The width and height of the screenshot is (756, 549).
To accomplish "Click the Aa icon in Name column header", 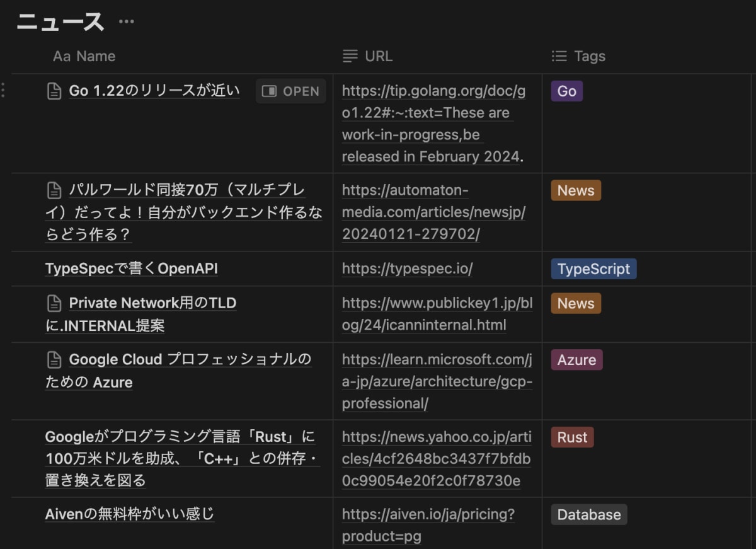I will 62,57.
